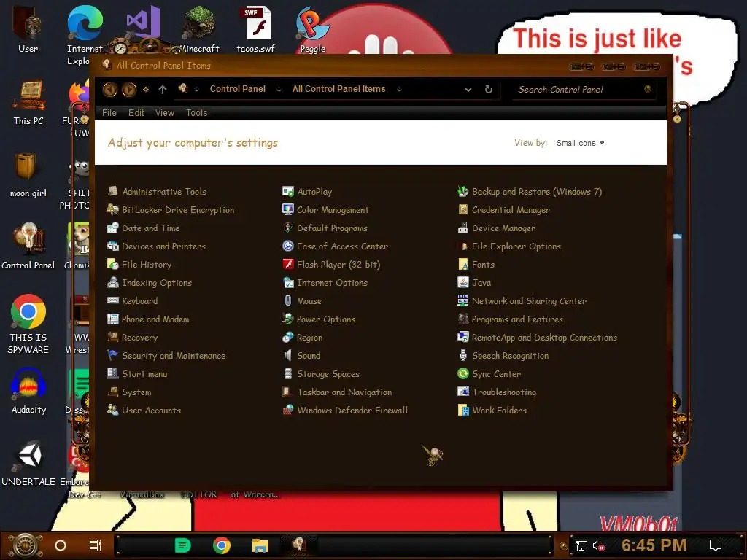Open the Taskbar and Navigation link

point(344,392)
